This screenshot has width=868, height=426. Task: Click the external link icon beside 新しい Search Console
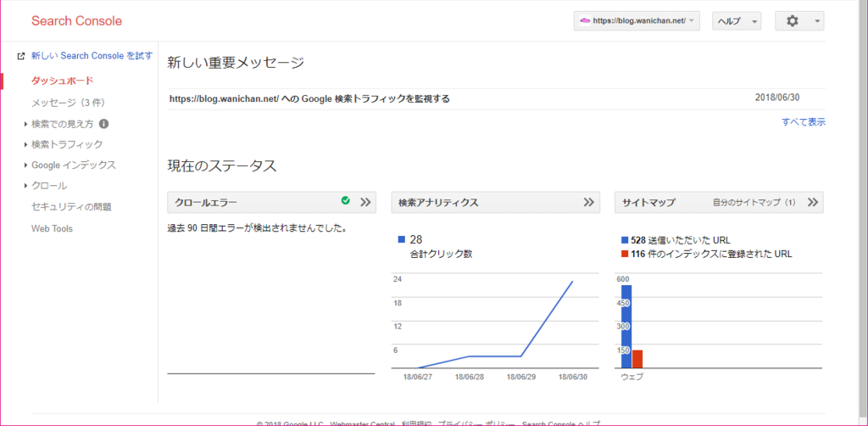coord(21,56)
